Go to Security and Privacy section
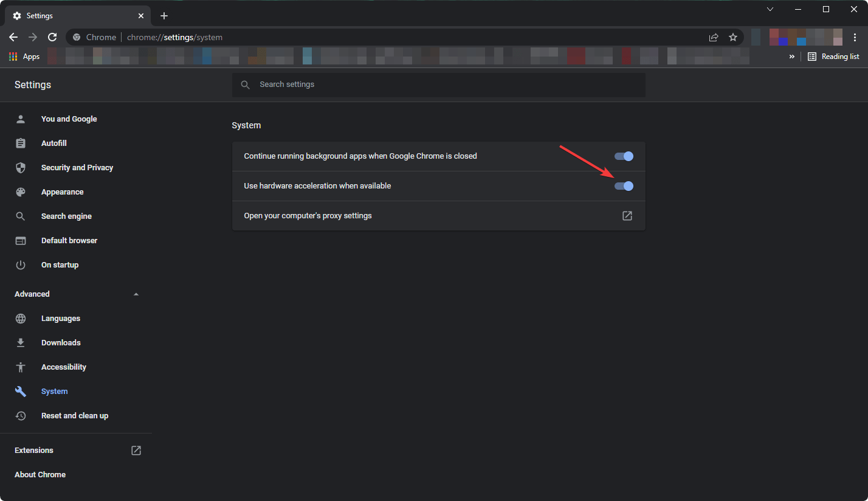This screenshot has width=868, height=501. click(x=76, y=168)
